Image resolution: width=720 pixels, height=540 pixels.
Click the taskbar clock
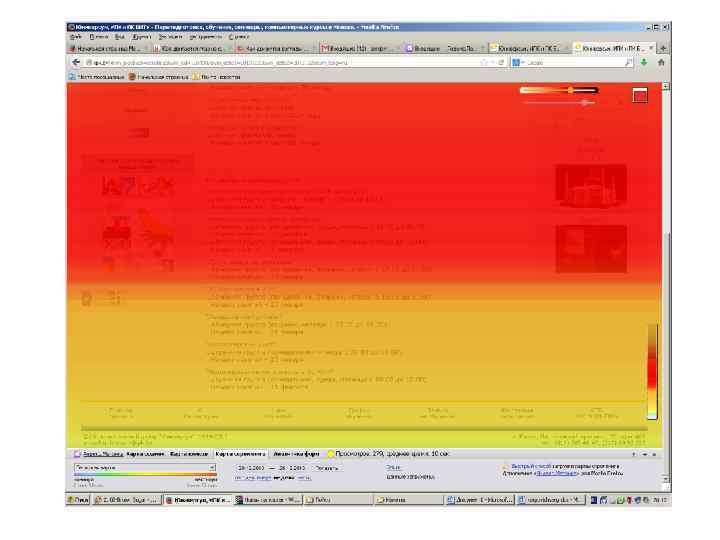pyautogui.click(x=660, y=500)
